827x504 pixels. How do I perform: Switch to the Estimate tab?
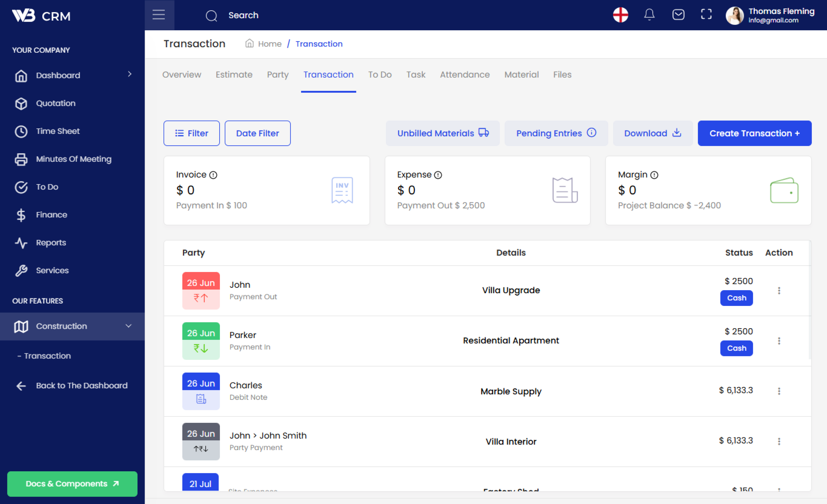click(x=234, y=75)
